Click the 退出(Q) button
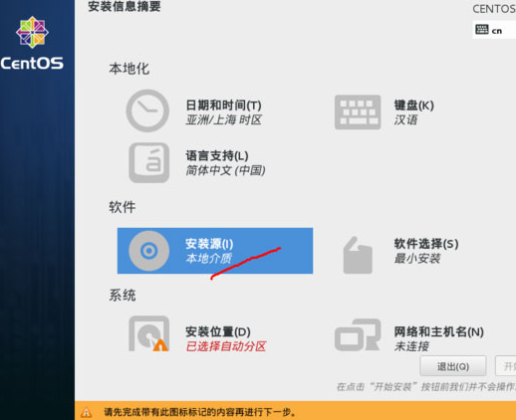Screen dimensions: 516x420 pyautogui.click(x=453, y=366)
